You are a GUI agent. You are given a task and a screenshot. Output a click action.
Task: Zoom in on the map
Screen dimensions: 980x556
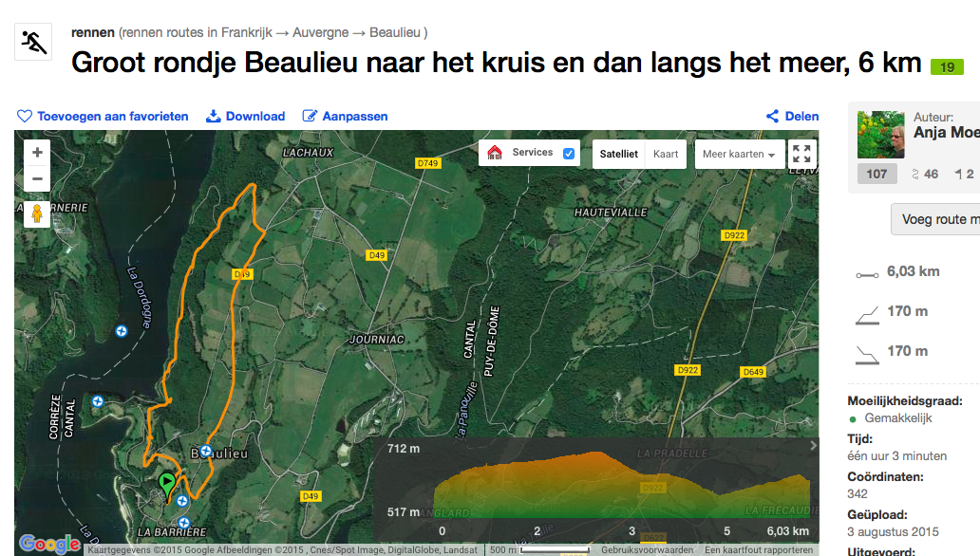(x=37, y=152)
